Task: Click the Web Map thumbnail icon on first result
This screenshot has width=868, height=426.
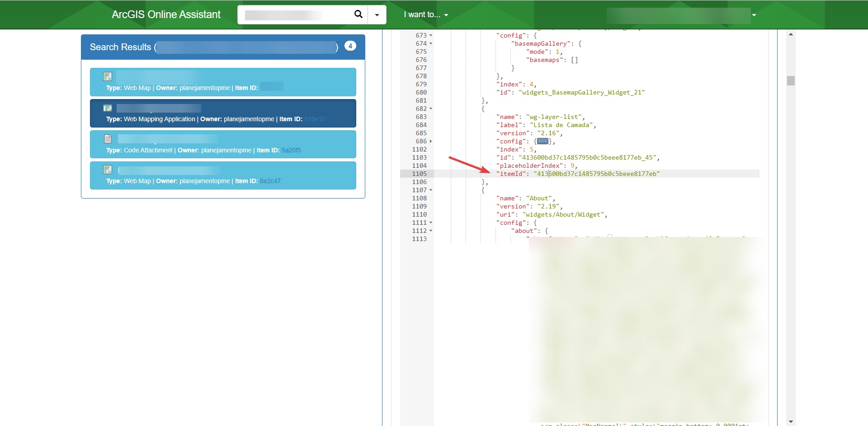Action: tap(108, 76)
